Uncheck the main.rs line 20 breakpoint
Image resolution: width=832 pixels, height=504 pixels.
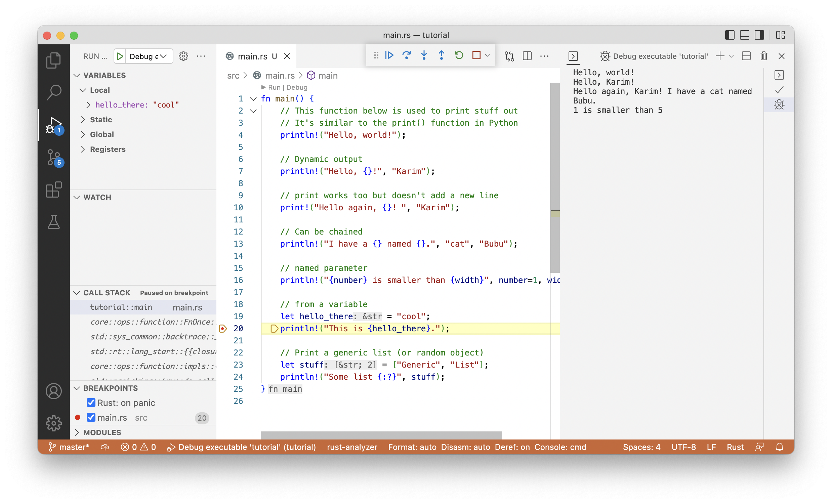click(x=90, y=417)
